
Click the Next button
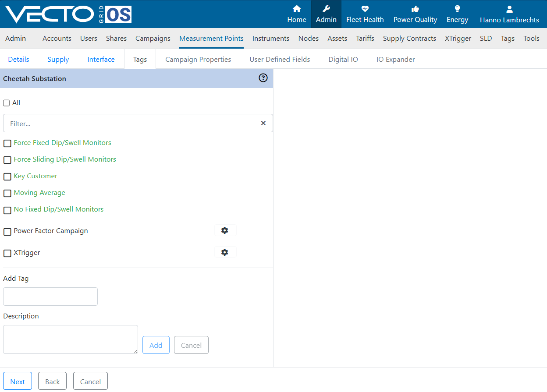tap(18, 381)
